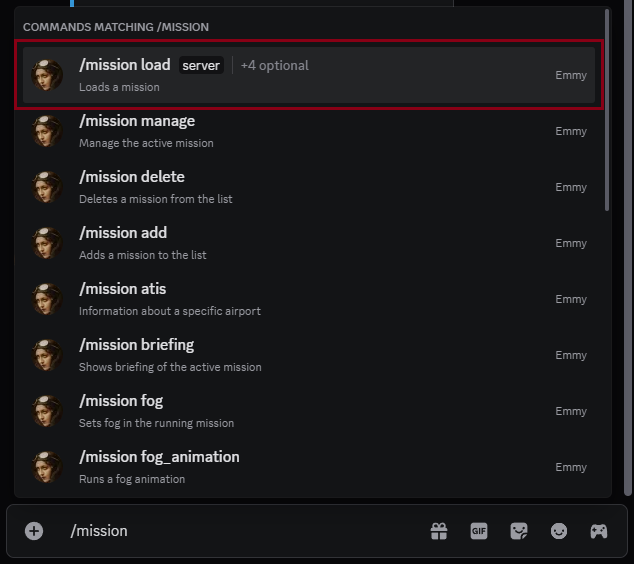The image size is (634, 564).
Task: Click the server parameter tag
Action: [201, 66]
